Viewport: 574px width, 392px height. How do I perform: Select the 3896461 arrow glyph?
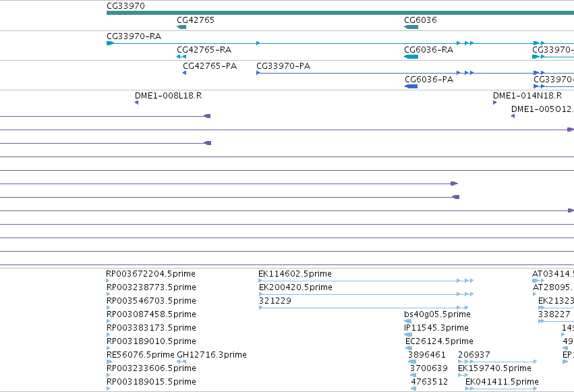[x=412, y=362]
